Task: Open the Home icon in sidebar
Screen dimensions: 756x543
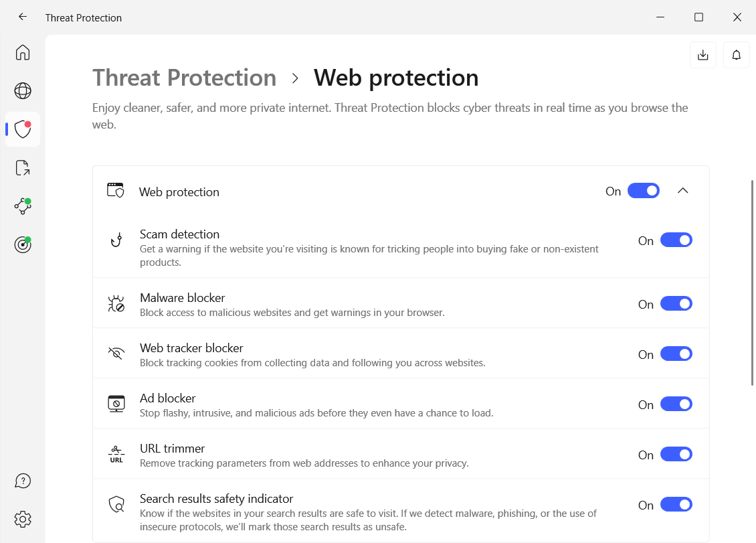Action: click(x=23, y=52)
